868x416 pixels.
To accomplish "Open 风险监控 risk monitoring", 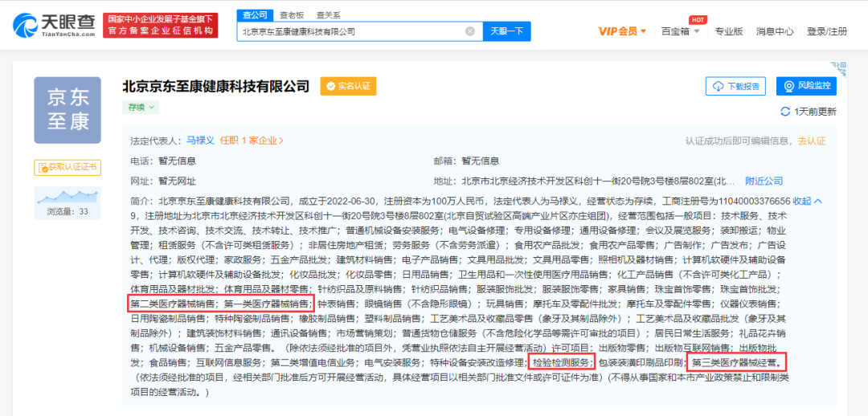I will [x=806, y=86].
